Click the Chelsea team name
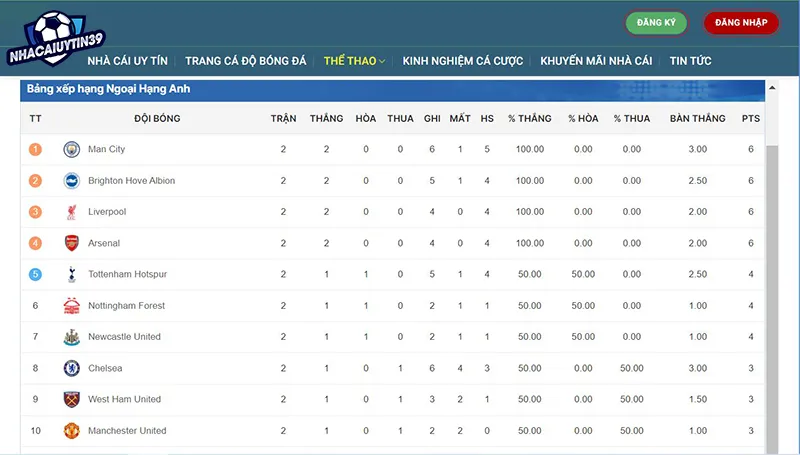The image size is (800, 455). (x=105, y=368)
